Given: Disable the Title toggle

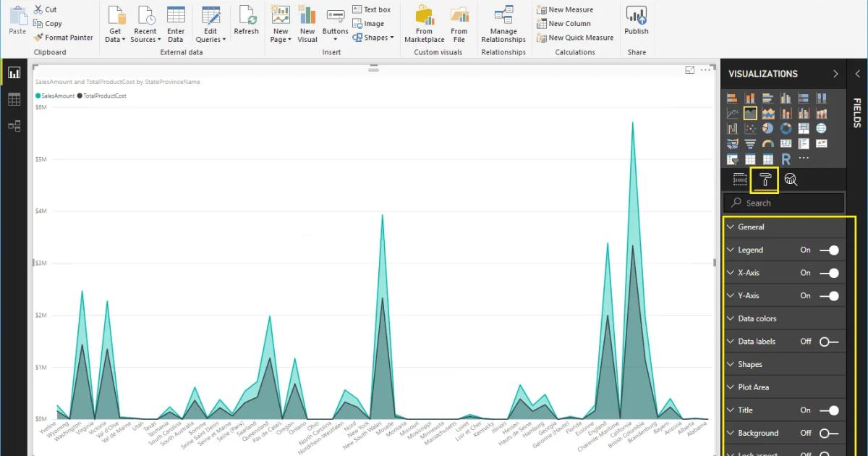Looking at the screenshot, I should click(x=830, y=410).
